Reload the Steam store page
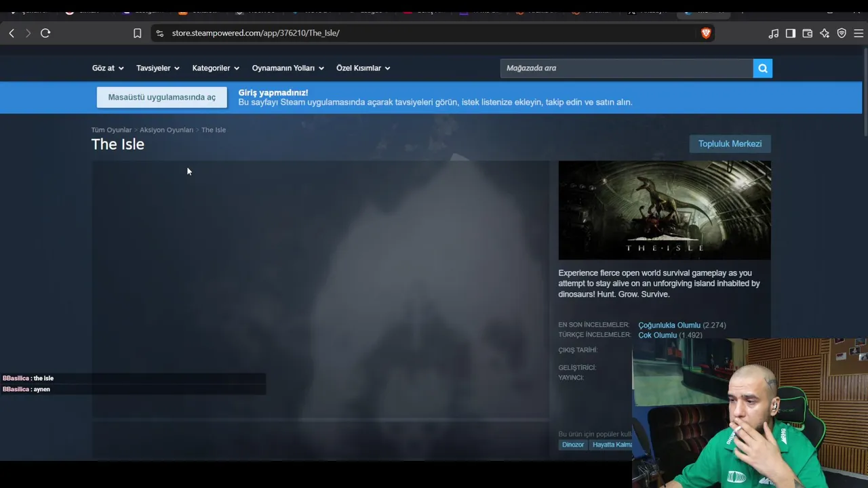Viewport: 868px width, 488px height. [x=45, y=33]
